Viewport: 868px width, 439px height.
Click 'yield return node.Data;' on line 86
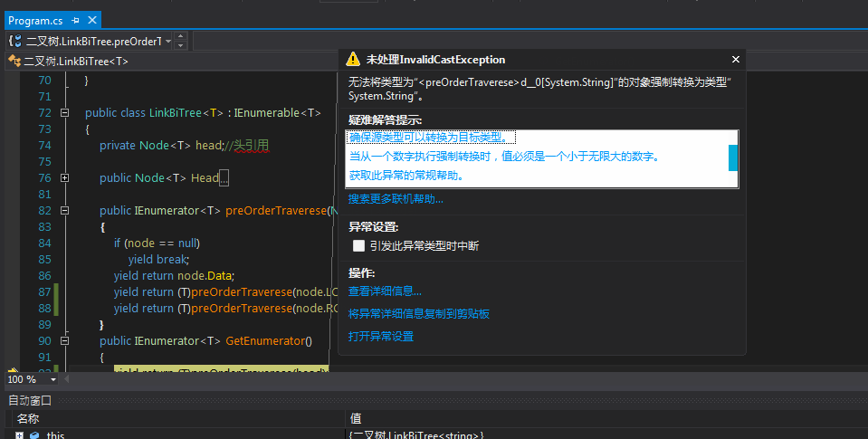click(175, 275)
